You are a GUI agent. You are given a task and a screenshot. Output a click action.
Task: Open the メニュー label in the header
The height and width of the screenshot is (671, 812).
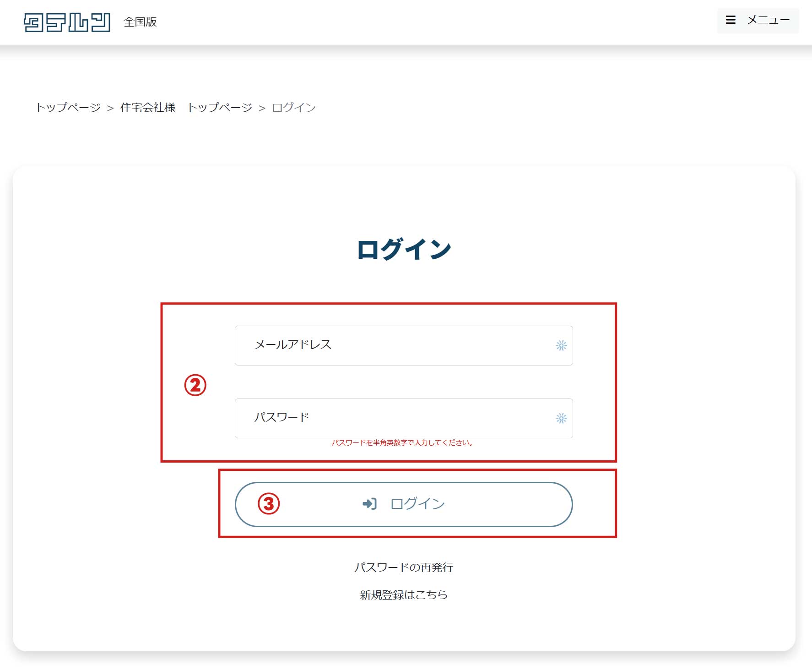768,20
